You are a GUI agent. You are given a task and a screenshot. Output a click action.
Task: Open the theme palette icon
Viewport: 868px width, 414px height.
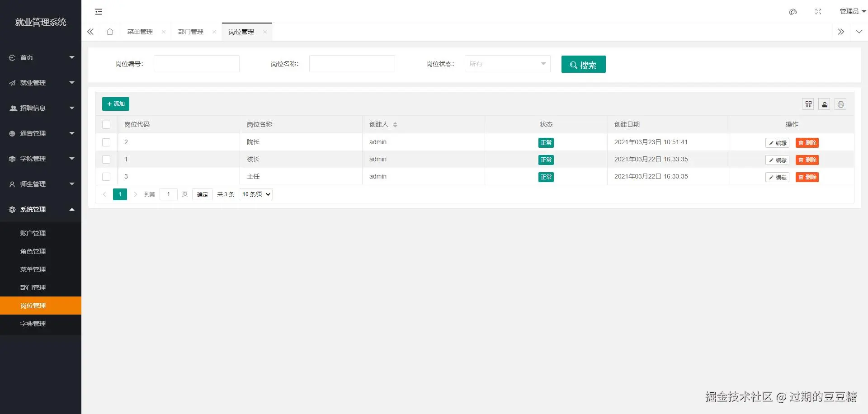click(793, 12)
